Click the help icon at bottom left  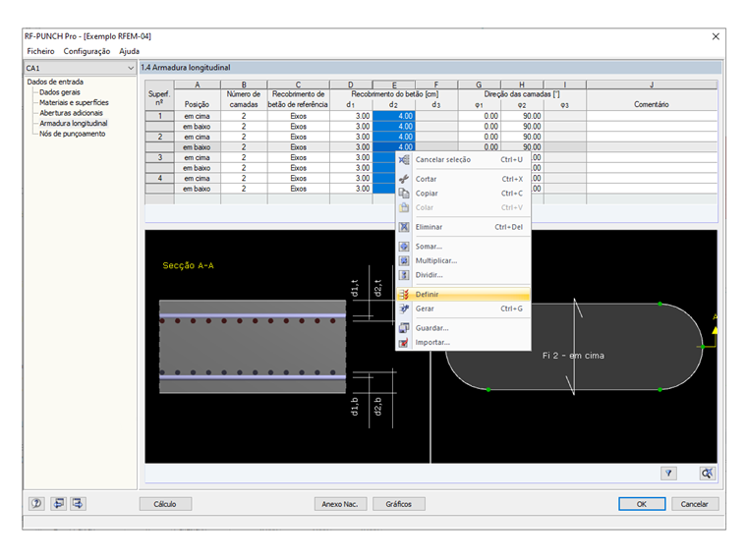click(36, 503)
